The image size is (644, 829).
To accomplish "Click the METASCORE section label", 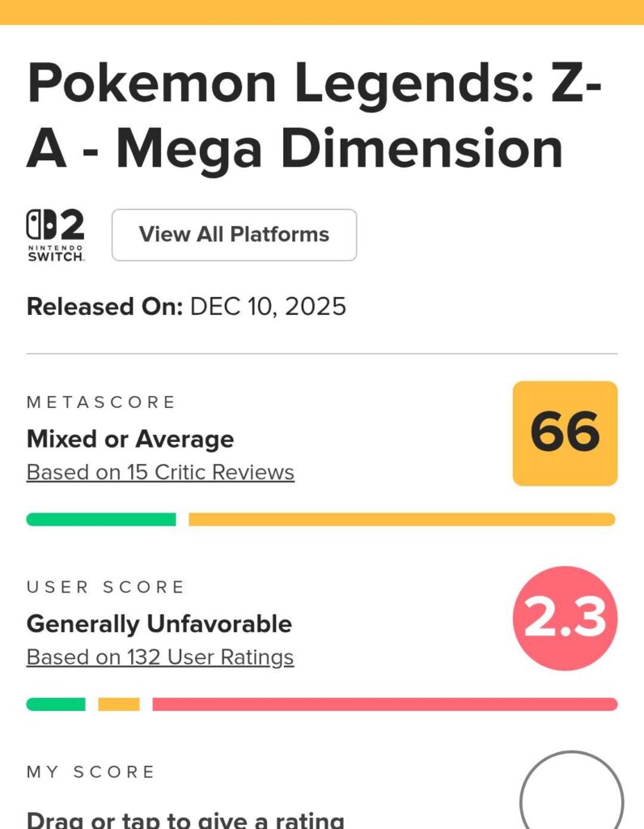I will coord(101,402).
